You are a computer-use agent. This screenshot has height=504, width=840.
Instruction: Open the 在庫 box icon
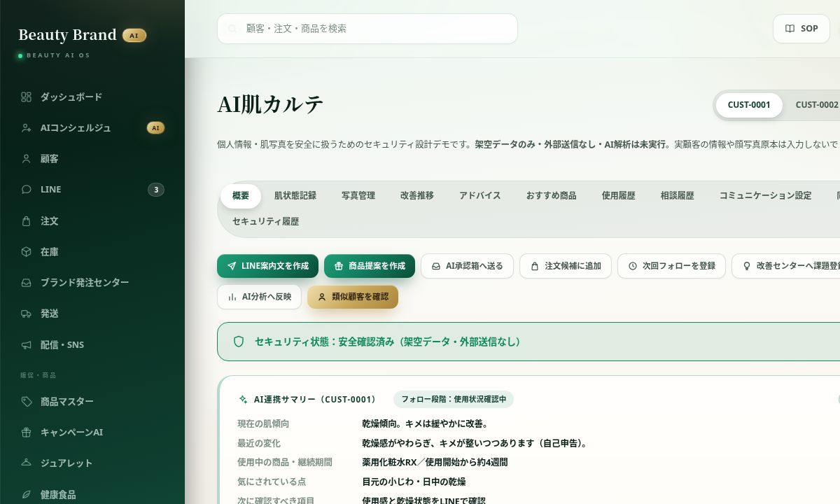tap(27, 252)
